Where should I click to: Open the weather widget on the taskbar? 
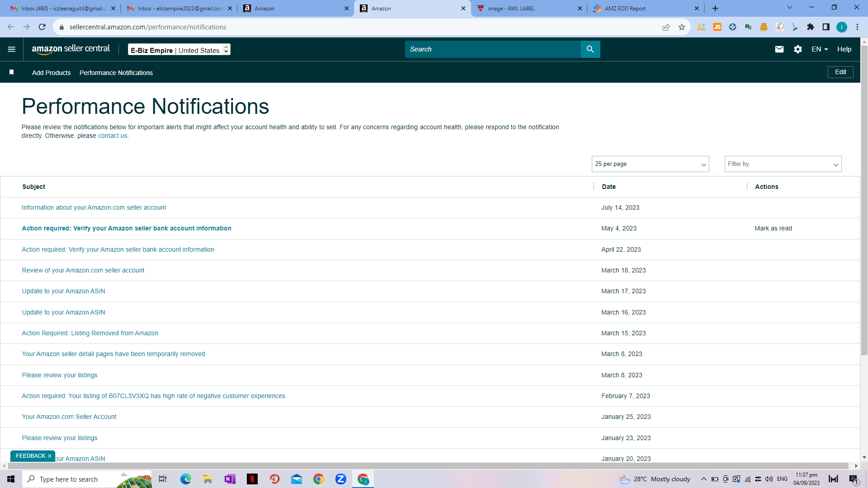tap(655, 479)
